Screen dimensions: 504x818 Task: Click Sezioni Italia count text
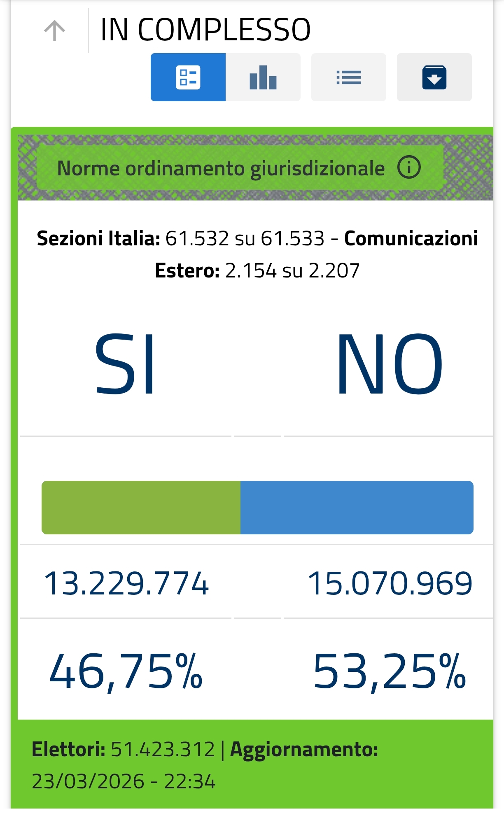pos(181,238)
